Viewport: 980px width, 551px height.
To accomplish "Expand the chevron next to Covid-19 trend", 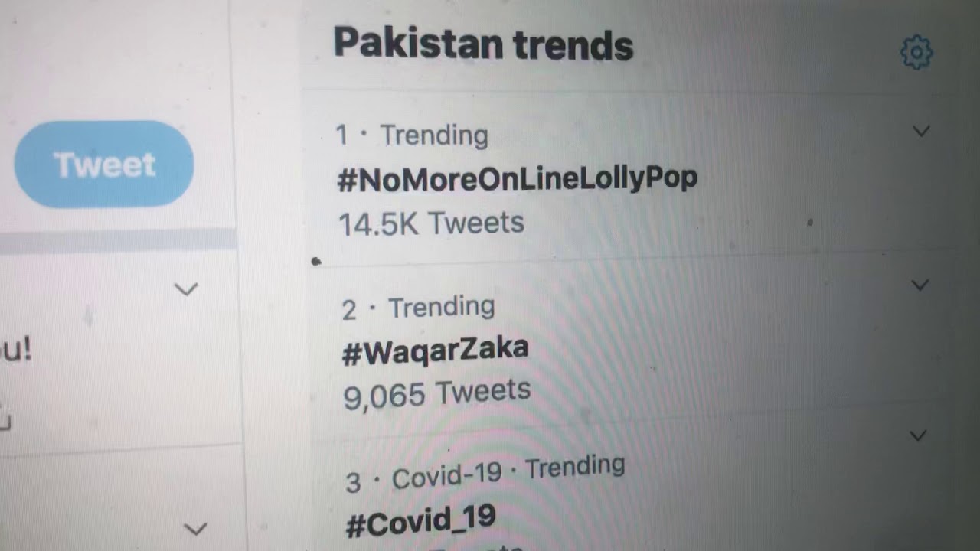I will coord(917,435).
